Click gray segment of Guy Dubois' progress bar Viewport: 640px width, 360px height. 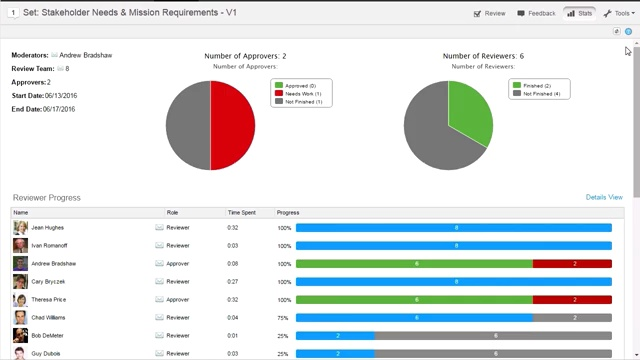[493, 353]
